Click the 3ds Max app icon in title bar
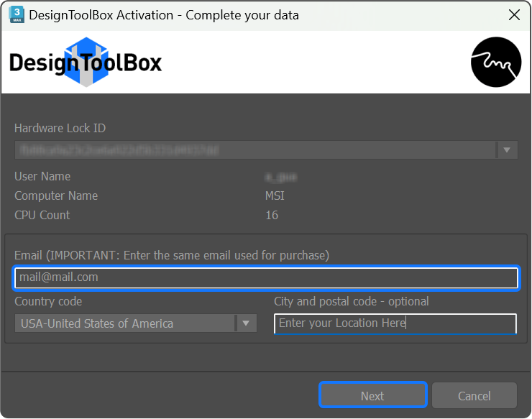 tap(17, 15)
